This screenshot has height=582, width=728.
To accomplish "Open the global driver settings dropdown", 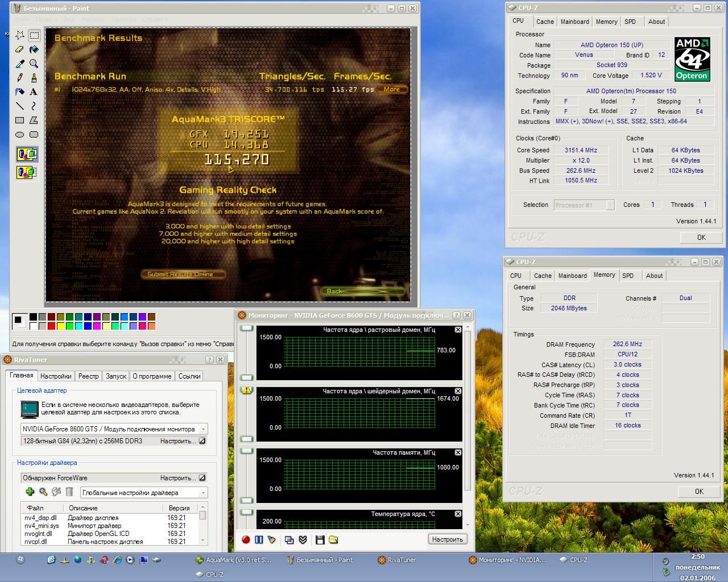I will [203, 493].
